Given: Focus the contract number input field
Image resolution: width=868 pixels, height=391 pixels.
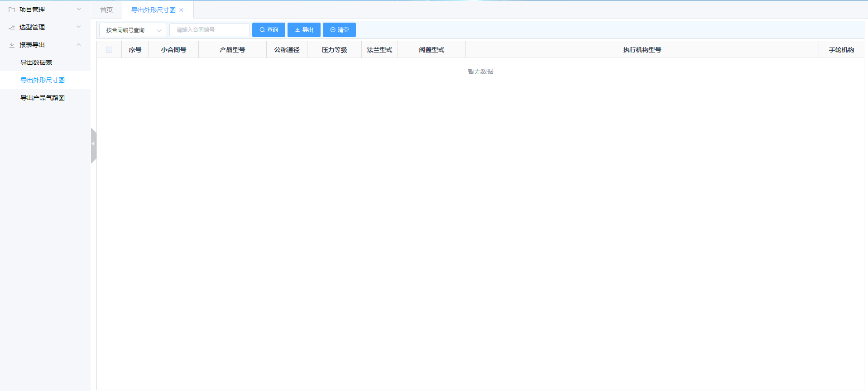Looking at the screenshot, I should pyautogui.click(x=209, y=30).
